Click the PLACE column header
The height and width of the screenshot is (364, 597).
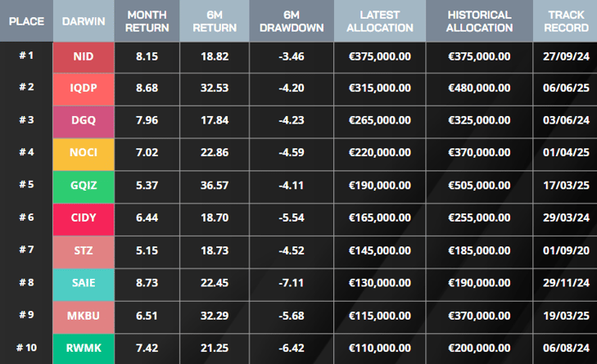tap(26, 21)
